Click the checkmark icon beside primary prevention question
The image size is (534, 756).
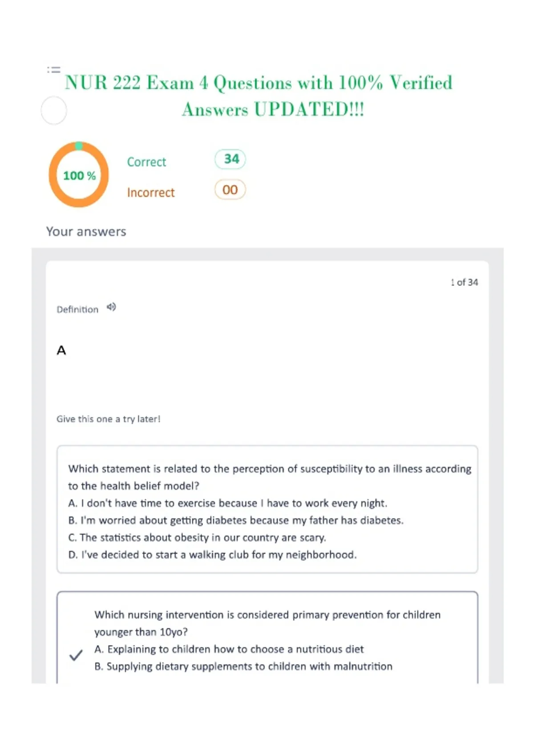(x=76, y=655)
